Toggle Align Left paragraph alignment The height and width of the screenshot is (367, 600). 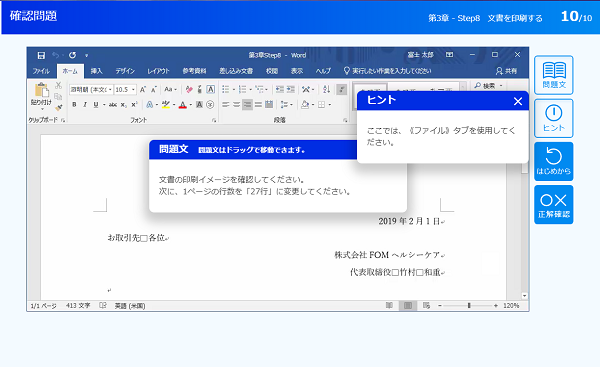tap(226, 104)
